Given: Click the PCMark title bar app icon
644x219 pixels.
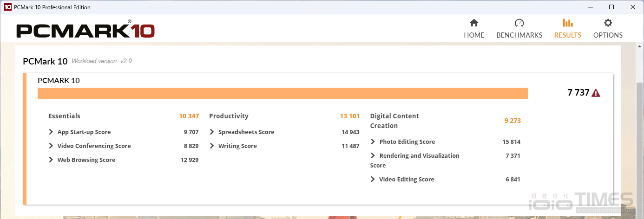Looking at the screenshot, I should [x=7, y=7].
